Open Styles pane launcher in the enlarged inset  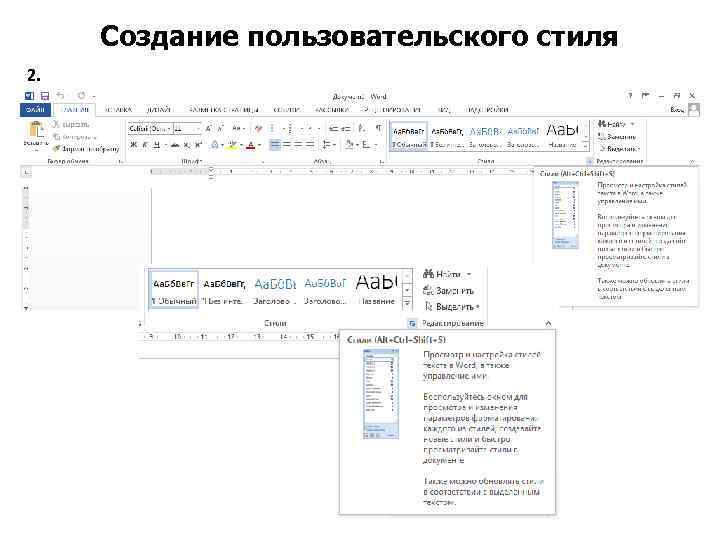pos(412,323)
